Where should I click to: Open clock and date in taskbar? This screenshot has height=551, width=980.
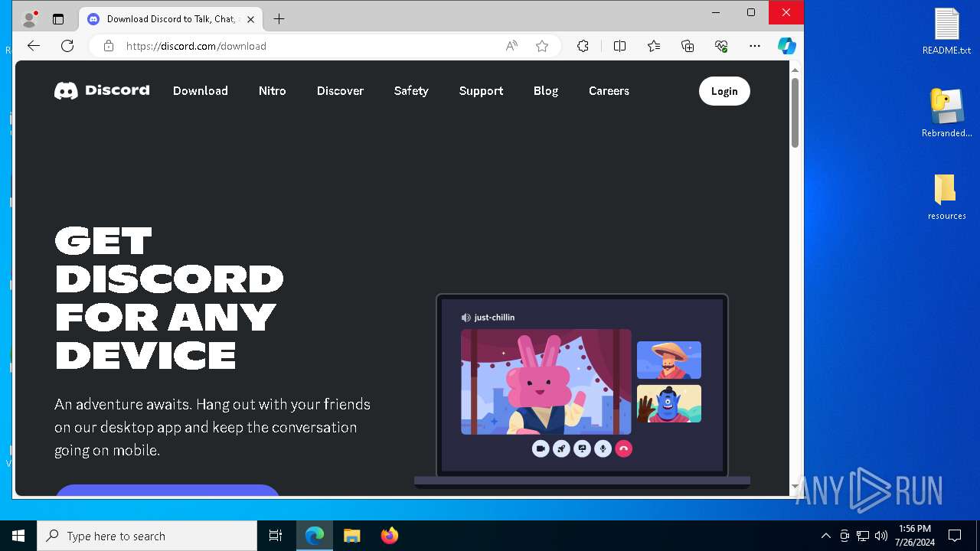pyautogui.click(x=914, y=536)
